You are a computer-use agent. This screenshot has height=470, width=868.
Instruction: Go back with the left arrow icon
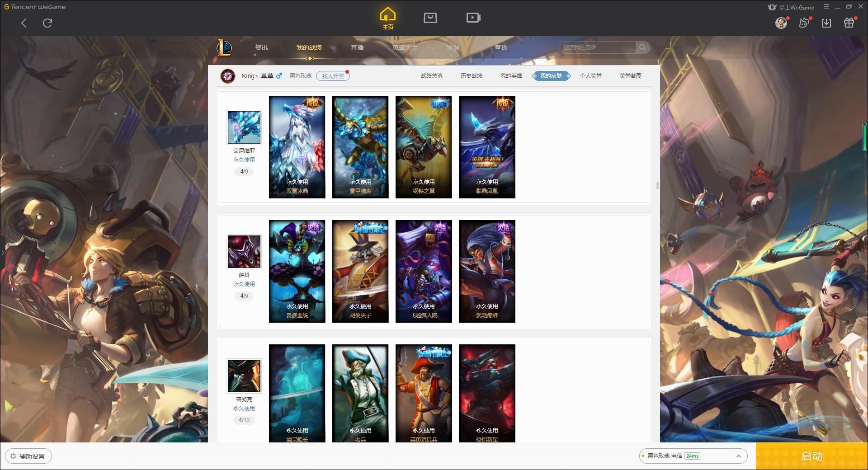[24, 23]
